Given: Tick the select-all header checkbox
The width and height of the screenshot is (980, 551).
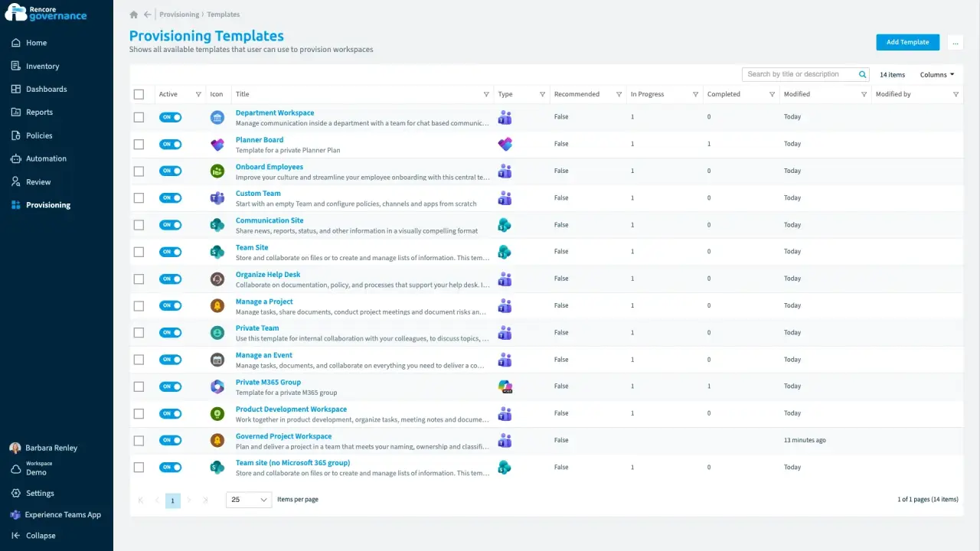Looking at the screenshot, I should 139,95.
